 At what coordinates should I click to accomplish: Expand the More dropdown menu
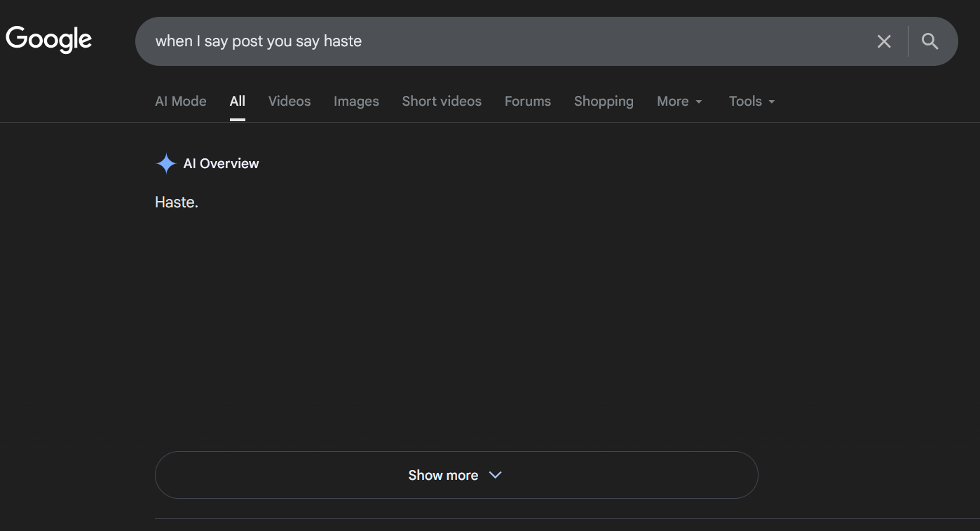coord(679,102)
